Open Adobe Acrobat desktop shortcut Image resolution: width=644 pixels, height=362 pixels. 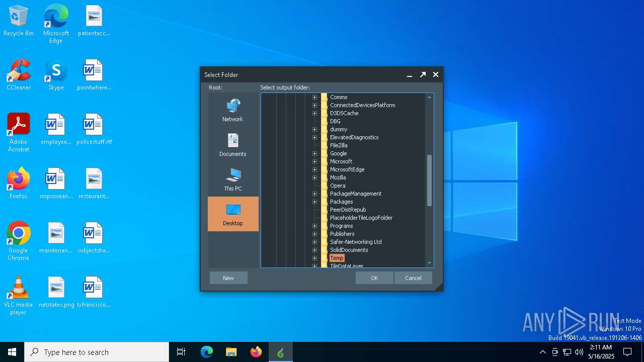(19, 133)
